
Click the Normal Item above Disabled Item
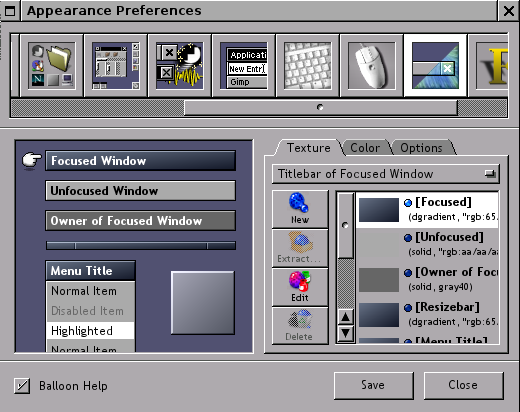click(x=90, y=291)
